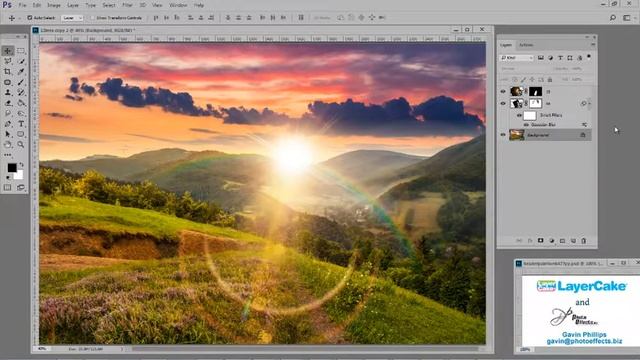This screenshot has width=640, height=360.
Task: Switch to the Actions tab
Action: [x=526, y=45]
